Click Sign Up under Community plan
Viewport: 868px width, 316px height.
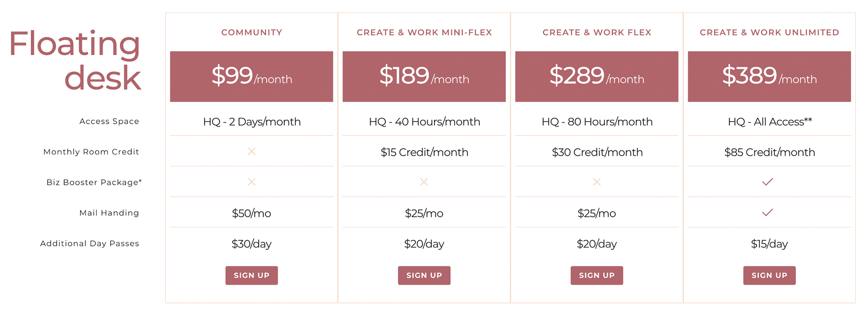point(251,275)
